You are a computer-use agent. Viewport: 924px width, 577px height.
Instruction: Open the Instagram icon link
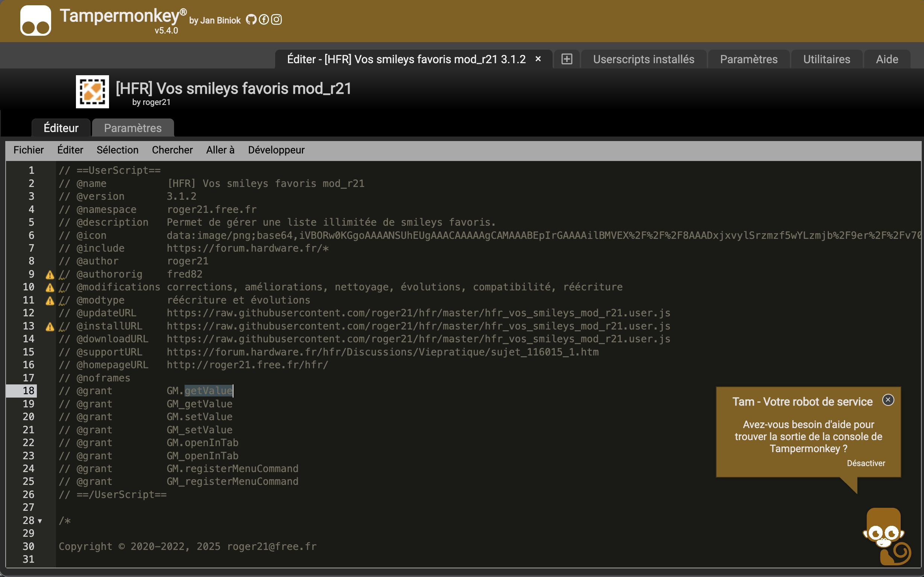coord(276,20)
